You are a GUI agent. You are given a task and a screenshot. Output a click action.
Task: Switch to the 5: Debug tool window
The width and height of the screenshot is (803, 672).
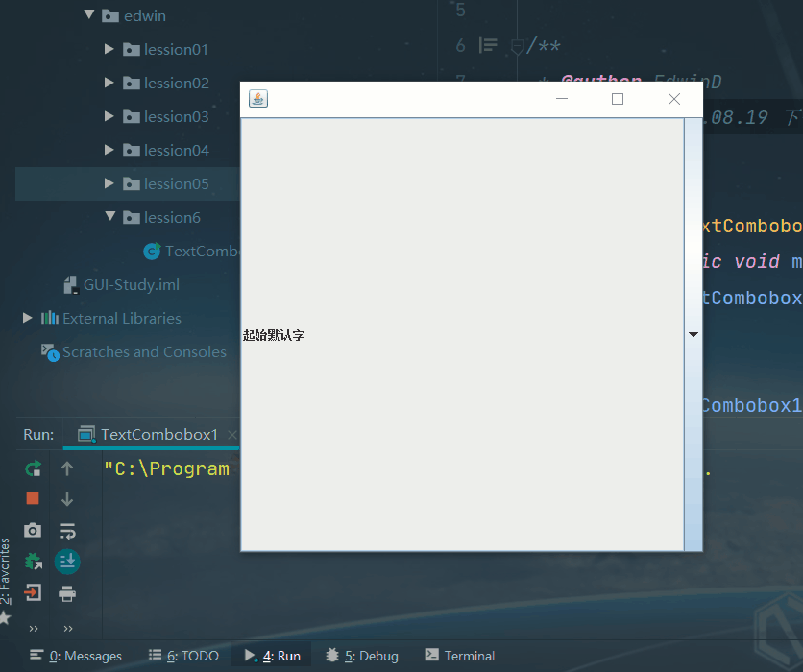(362, 656)
